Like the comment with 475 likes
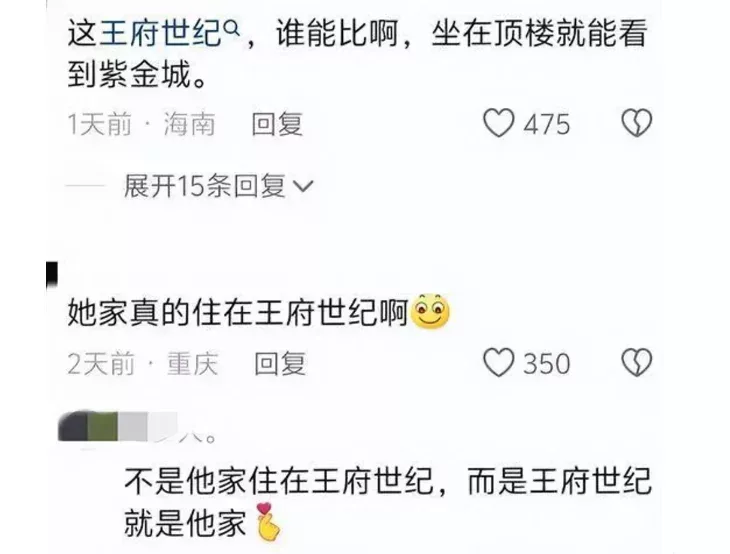 (x=499, y=123)
